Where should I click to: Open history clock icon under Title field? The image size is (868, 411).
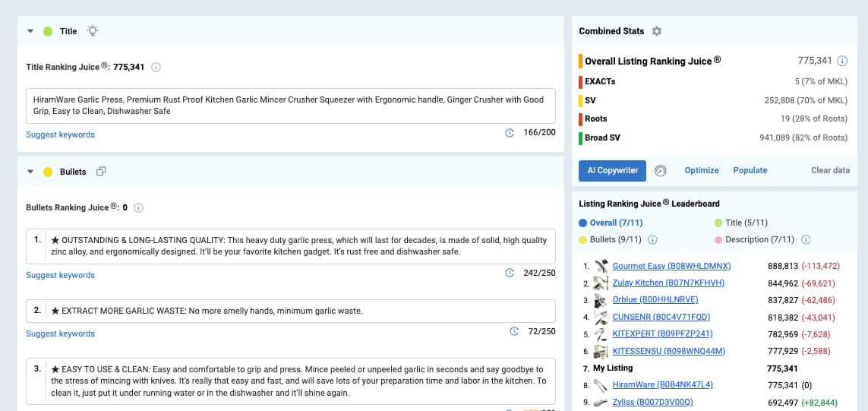tap(510, 133)
